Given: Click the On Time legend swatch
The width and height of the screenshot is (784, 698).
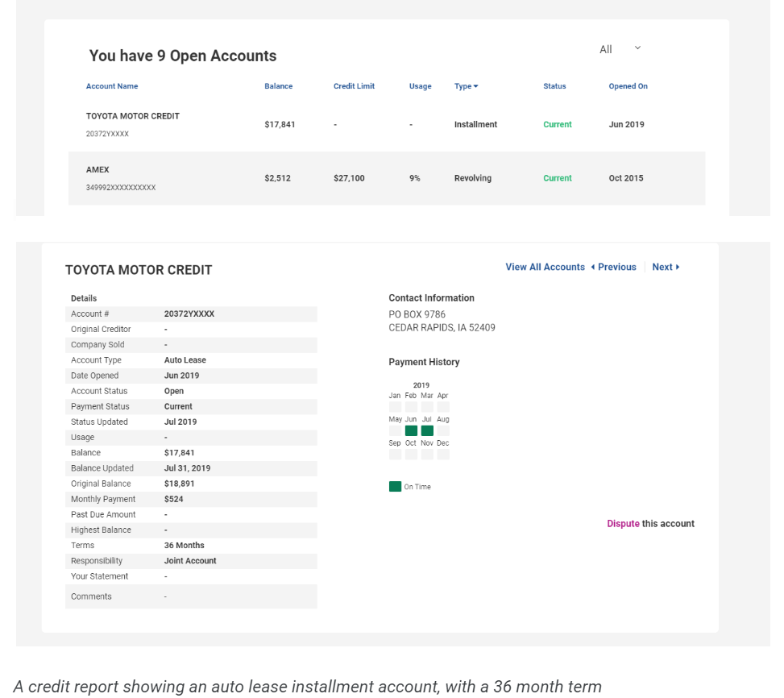Looking at the screenshot, I should click(x=395, y=487).
